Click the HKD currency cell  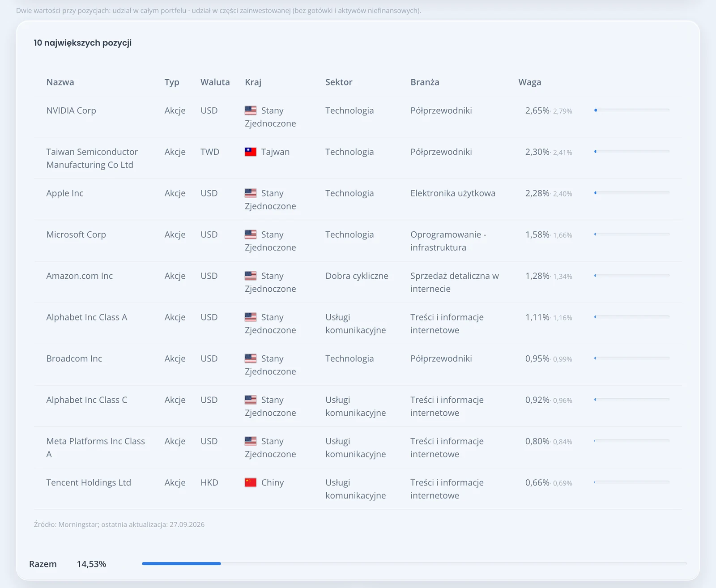pos(209,482)
